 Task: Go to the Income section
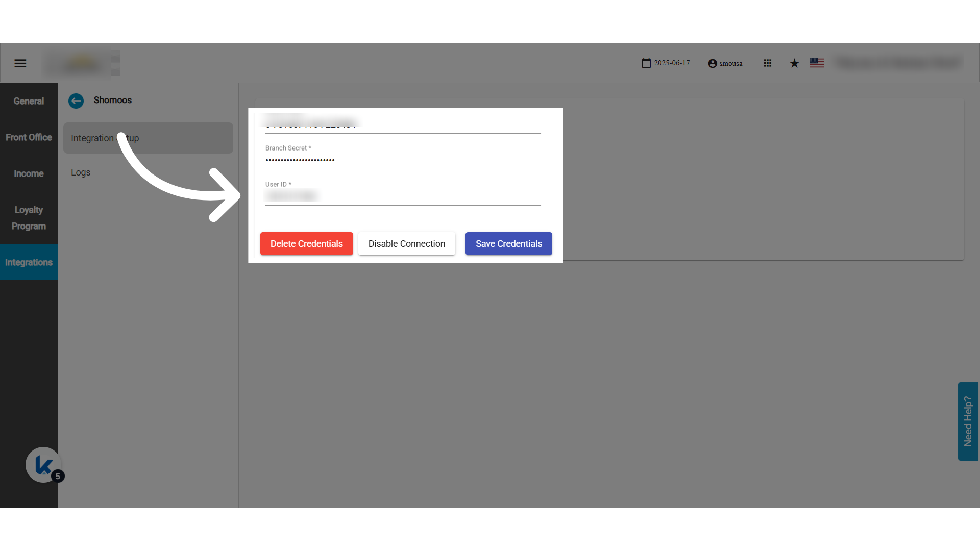click(x=29, y=173)
